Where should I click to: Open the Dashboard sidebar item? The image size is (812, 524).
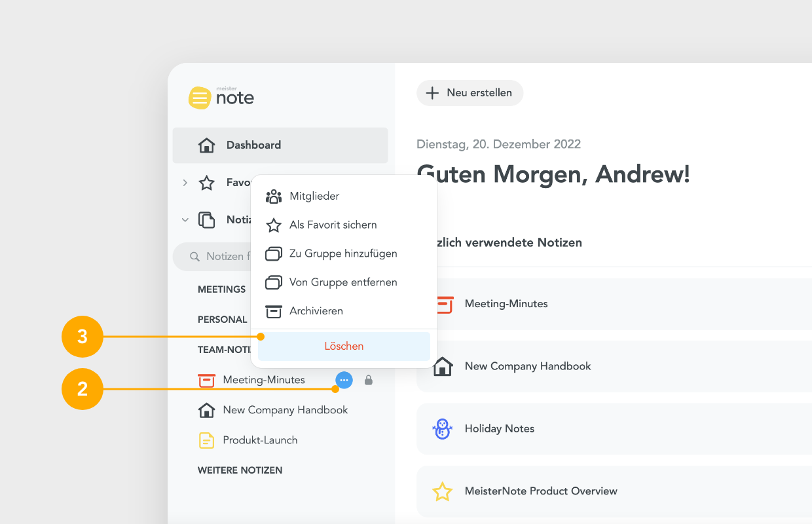click(x=280, y=145)
